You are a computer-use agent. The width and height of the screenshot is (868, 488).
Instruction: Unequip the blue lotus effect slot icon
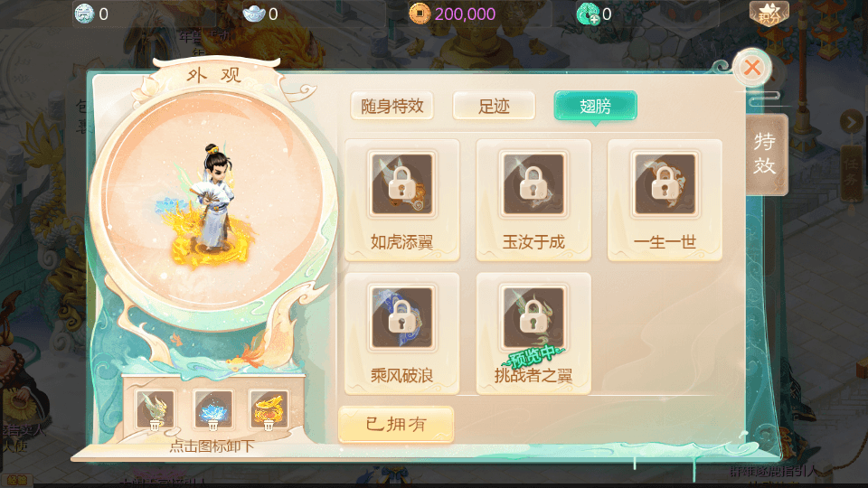pyautogui.click(x=212, y=410)
